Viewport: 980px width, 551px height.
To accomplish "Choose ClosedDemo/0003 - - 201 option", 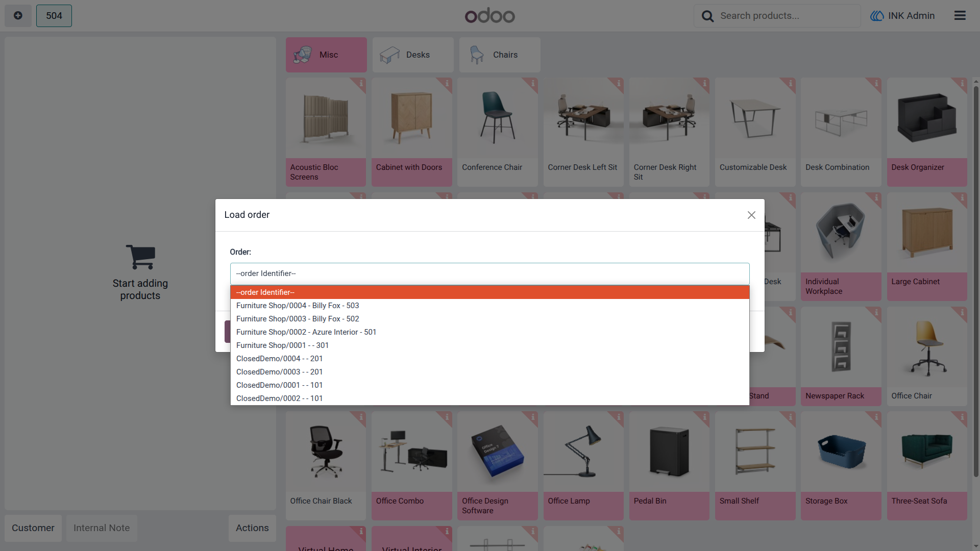I will pos(489,372).
